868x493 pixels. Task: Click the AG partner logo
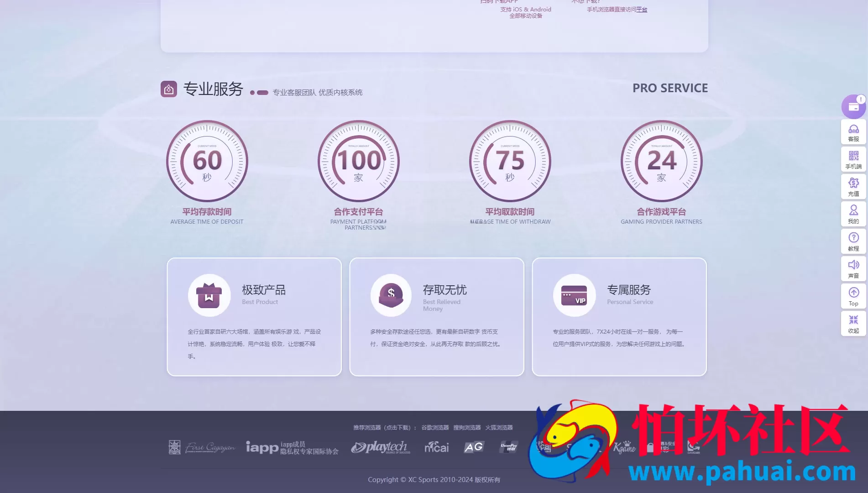(x=474, y=447)
